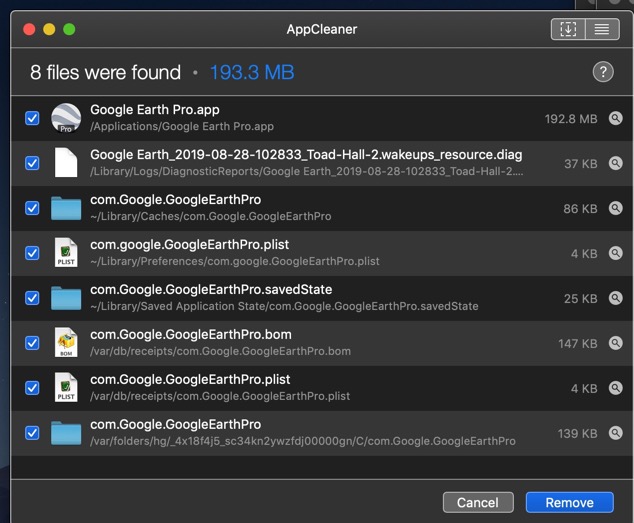Screen dimensions: 634x523
Task: Uncheck the wakeups_resource.diag log file
Action: click(x=32, y=163)
